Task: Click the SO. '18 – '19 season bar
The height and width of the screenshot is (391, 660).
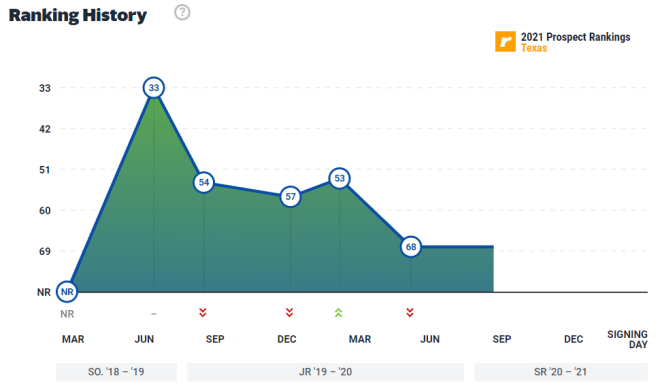Action: (116, 372)
